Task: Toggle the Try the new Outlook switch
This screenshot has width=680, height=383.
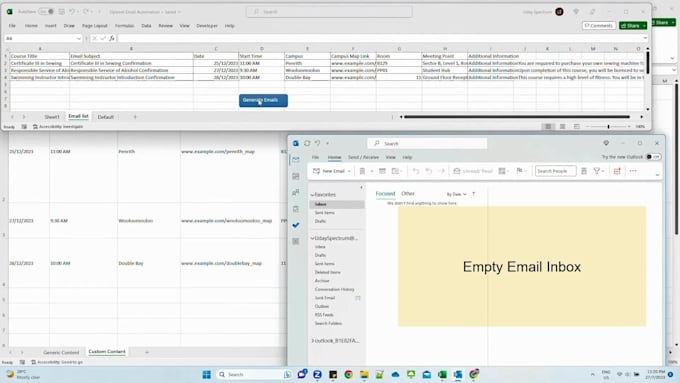Action: pos(654,157)
